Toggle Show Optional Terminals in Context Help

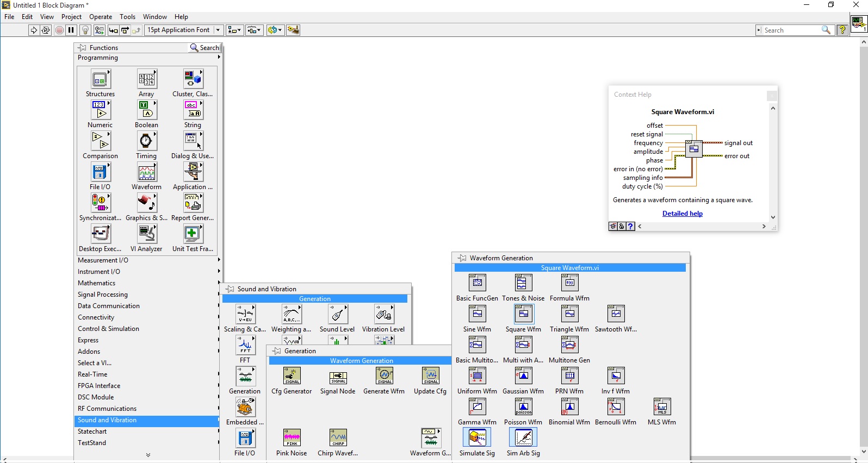(613, 227)
